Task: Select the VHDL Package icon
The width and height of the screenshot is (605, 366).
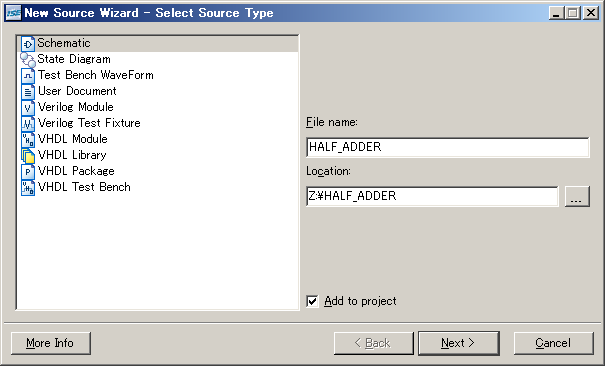Action: point(28,171)
